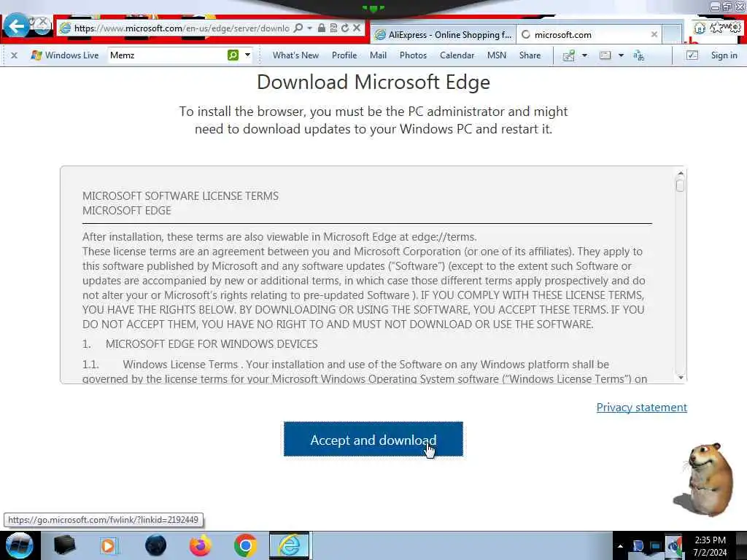Click the license terms scrollbar up arrow
747x560 pixels.
click(x=681, y=174)
